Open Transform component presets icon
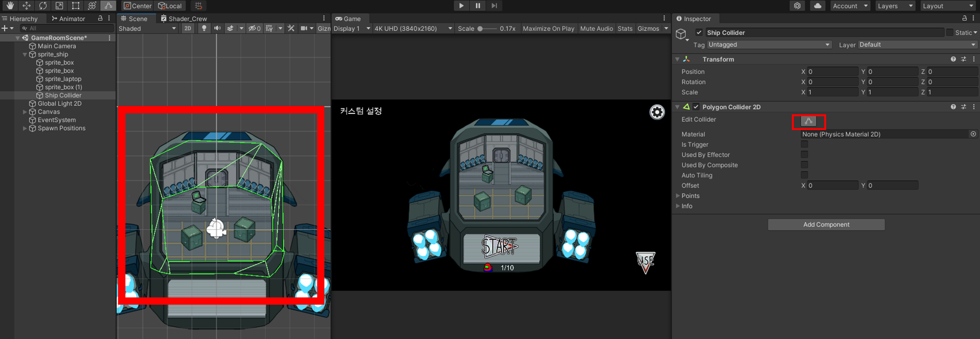The image size is (980, 339). pyautogui.click(x=963, y=59)
